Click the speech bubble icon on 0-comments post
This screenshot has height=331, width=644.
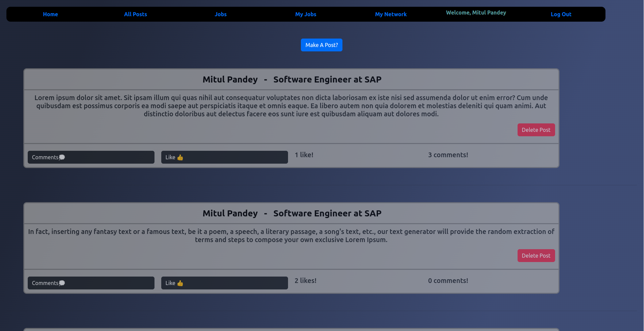62,283
